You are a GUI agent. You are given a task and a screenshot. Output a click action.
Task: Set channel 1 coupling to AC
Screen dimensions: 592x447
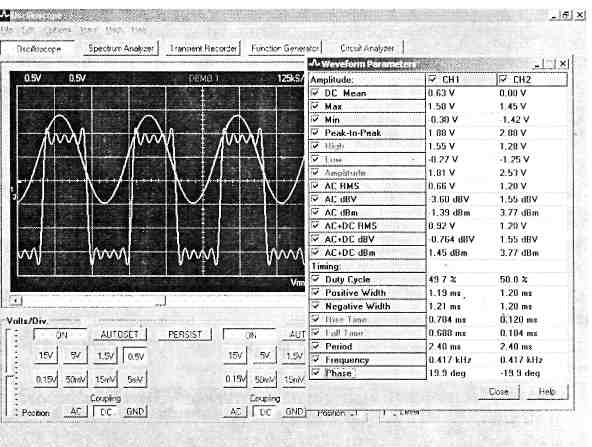coord(76,411)
